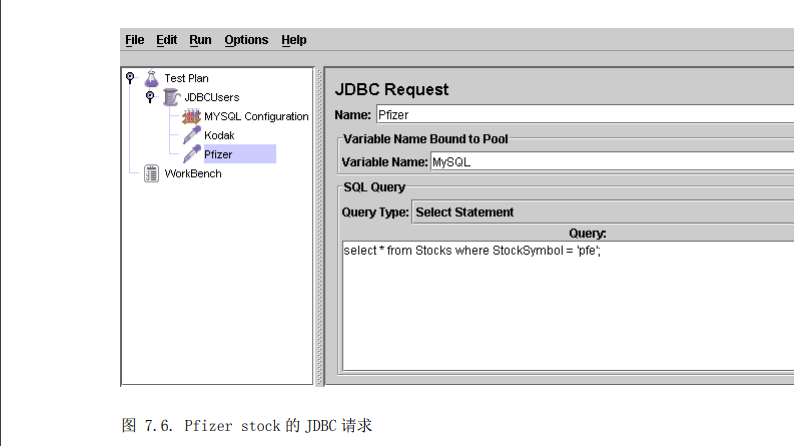The width and height of the screenshot is (794, 446).
Task: Open the Query Type Select Statement dropdown
Action: tap(603, 212)
